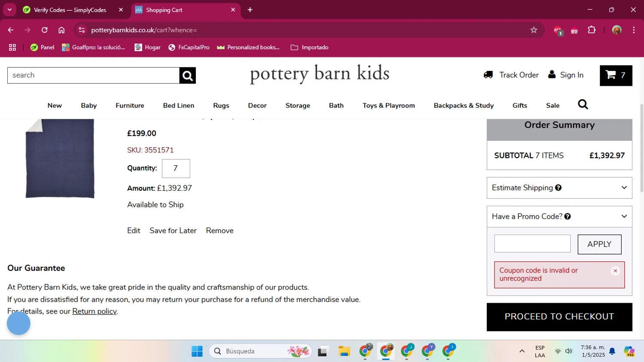Image resolution: width=644 pixels, height=362 pixels.
Task: Open the Bed Linen menu category
Action: pos(179,106)
